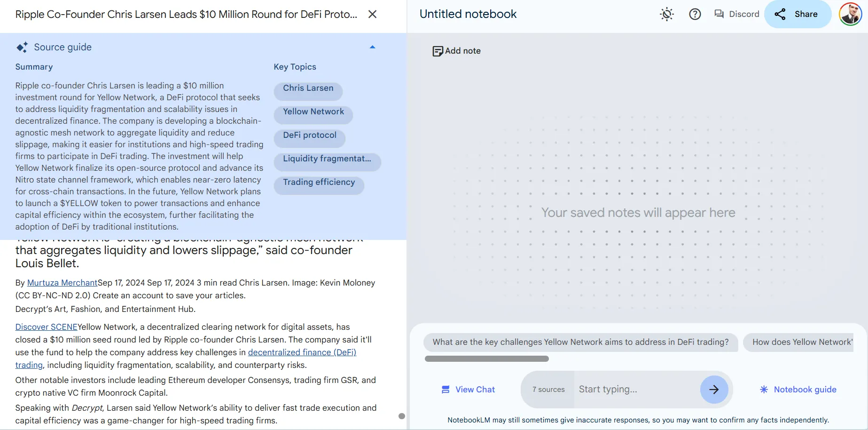868x430 pixels.
Task: Focus the Start typing chat input
Action: 637,390
